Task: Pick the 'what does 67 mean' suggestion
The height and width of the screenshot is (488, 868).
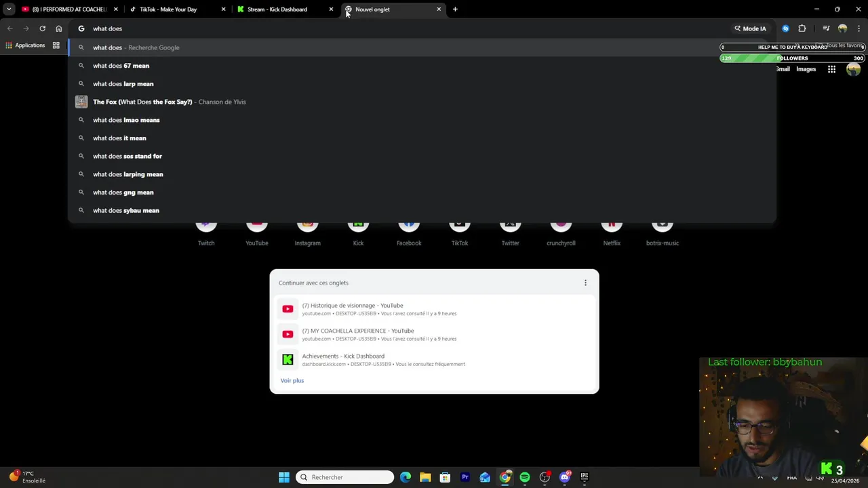Action: pos(422,66)
